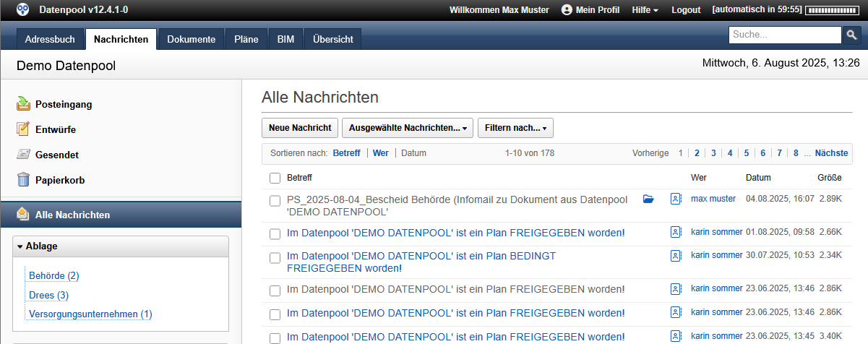Click the Entwürfe drafts icon

coord(24,129)
